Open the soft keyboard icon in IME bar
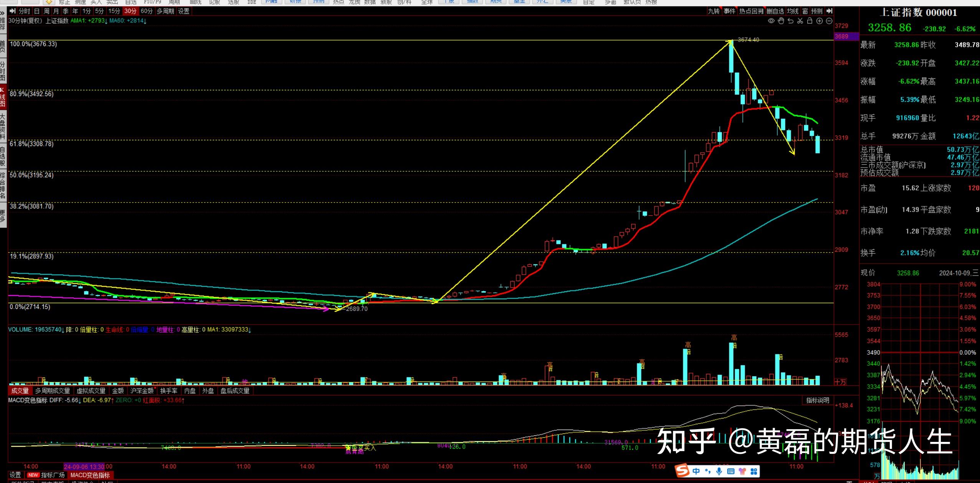Viewport: 980px width, 483px height. [730, 471]
